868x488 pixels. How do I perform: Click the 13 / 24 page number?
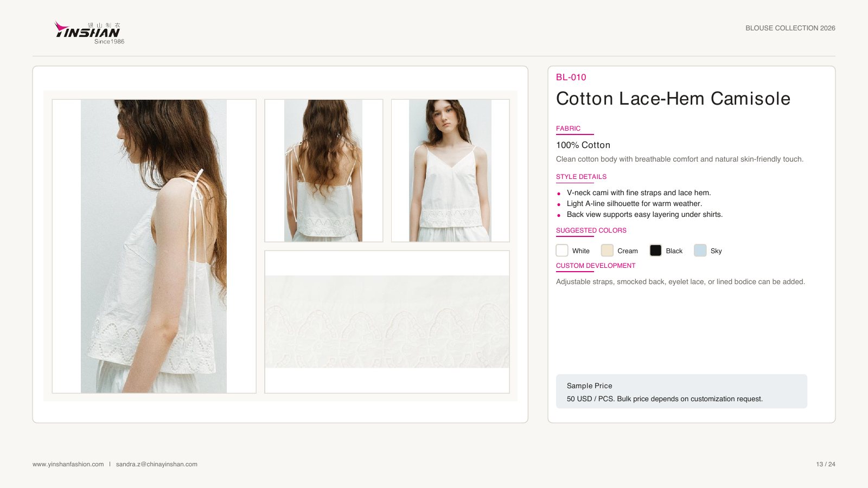(826, 464)
